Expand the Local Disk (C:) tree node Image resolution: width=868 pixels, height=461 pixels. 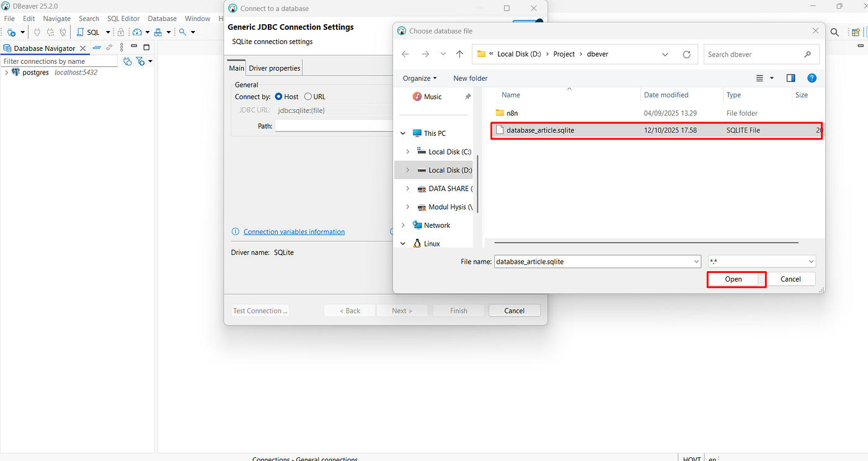407,151
